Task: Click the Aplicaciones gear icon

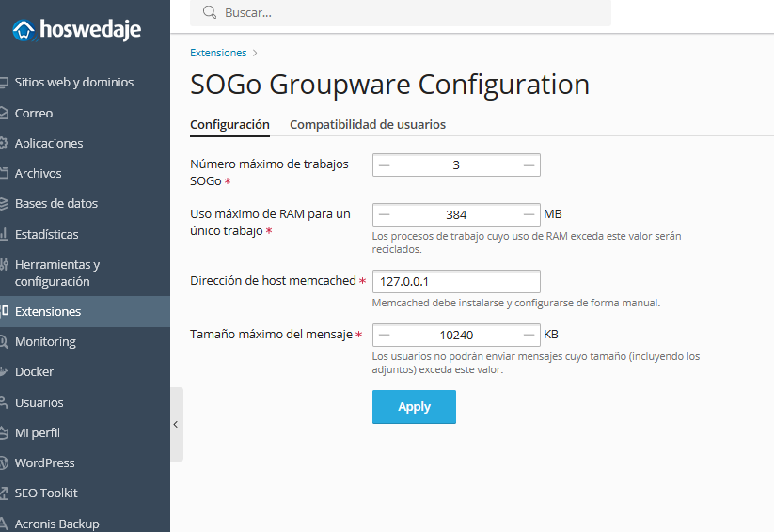Action: click(x=4, y=143)
